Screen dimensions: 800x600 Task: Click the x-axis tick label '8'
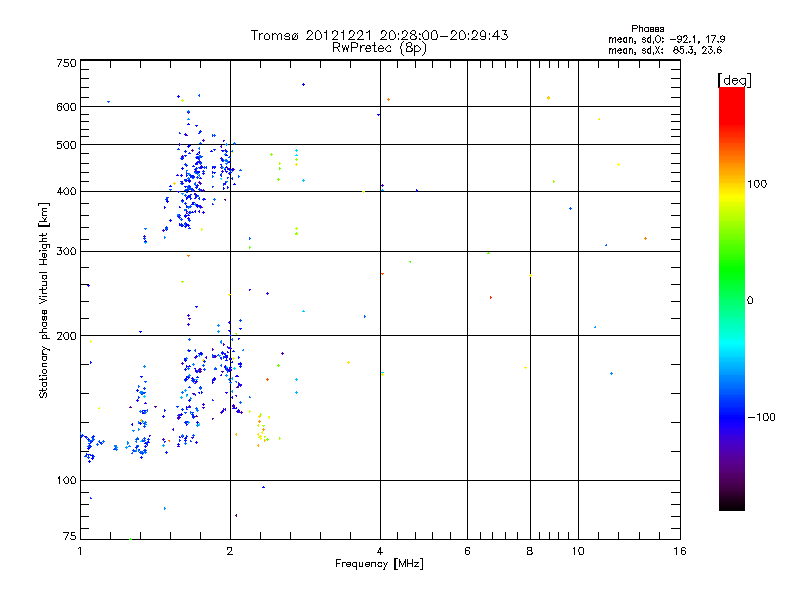(530, 551)
